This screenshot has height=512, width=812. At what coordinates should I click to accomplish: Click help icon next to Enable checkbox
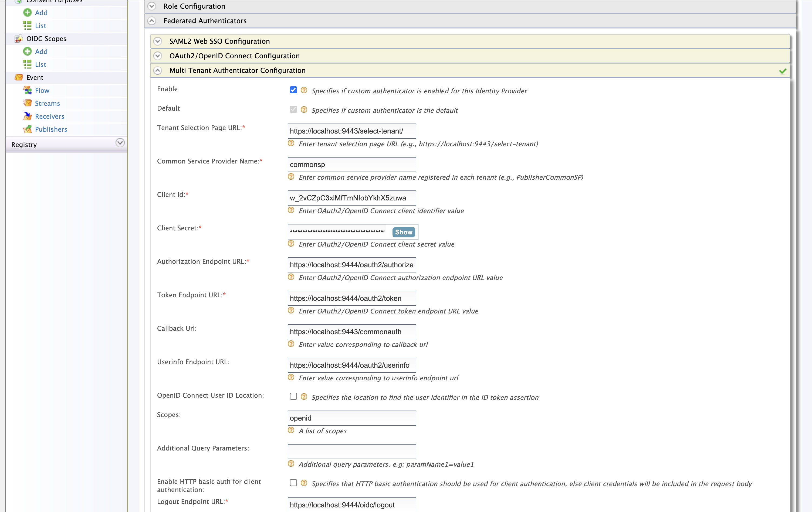coord(304,90)
